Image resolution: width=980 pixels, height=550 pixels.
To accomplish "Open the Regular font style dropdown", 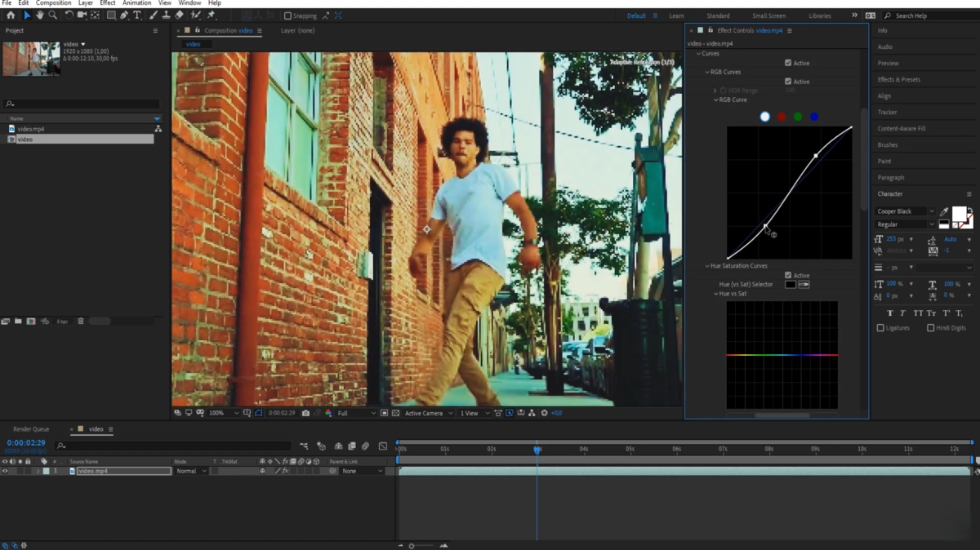I will pos(905,224).
